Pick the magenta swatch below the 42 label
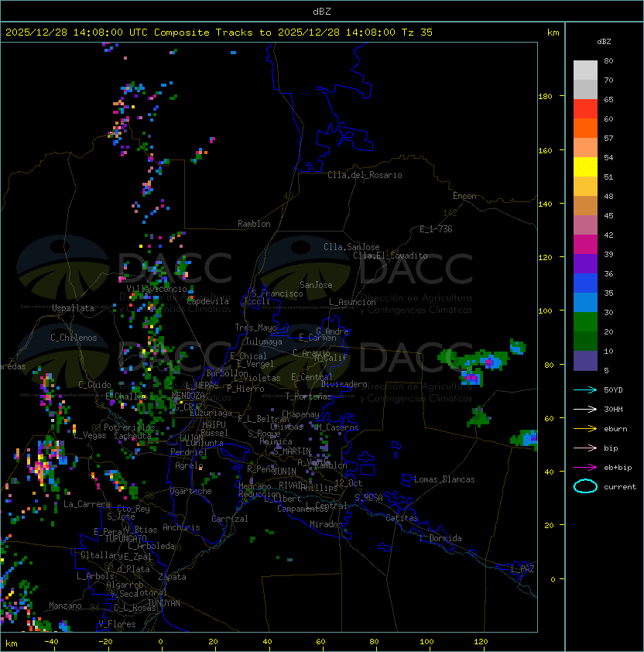Image resolution: width=644 pixels, height=652 pixels. [585, 244]
